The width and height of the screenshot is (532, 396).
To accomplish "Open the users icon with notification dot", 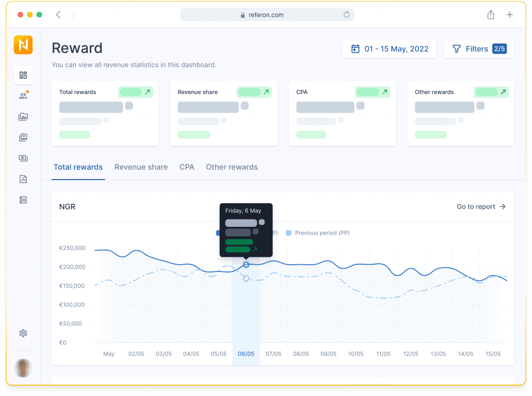I will (23, 95).
